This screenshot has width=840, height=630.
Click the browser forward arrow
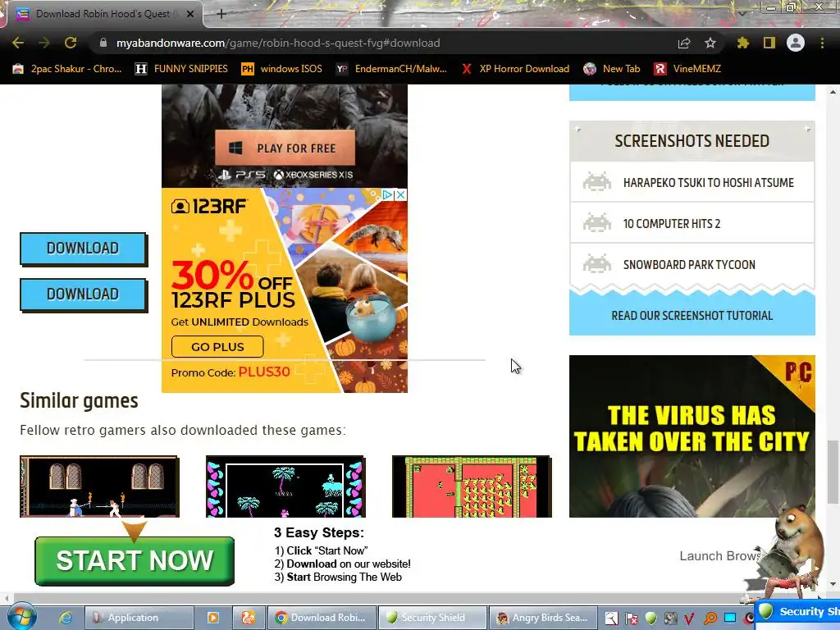(44, 43)
